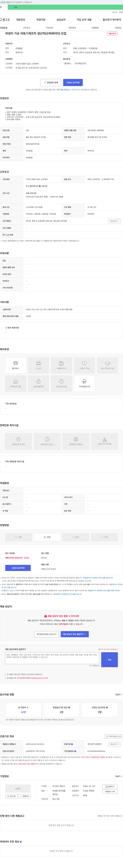The height and width of the screenshot is (868, 123).
Task: Toggle 열람차단 button for the company
Action: coord(25,796)
